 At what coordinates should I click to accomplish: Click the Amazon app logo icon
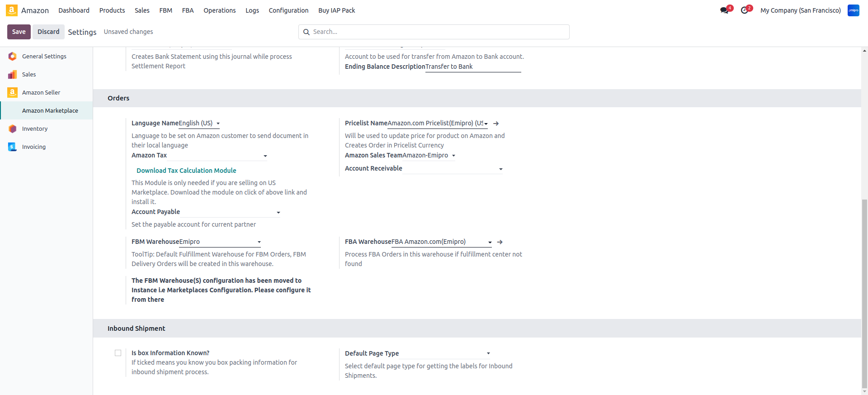(12, 10)
